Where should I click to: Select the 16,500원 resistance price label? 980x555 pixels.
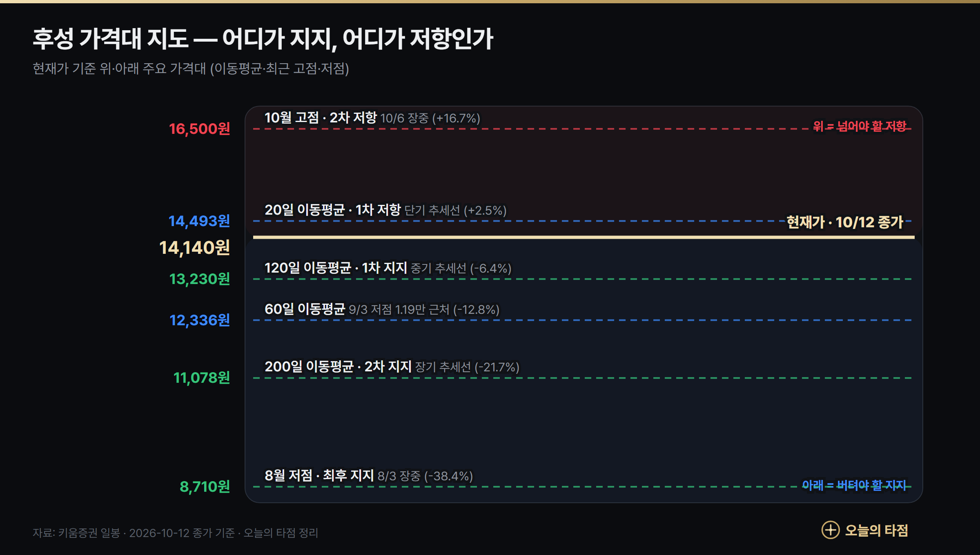tap(200, 129)
